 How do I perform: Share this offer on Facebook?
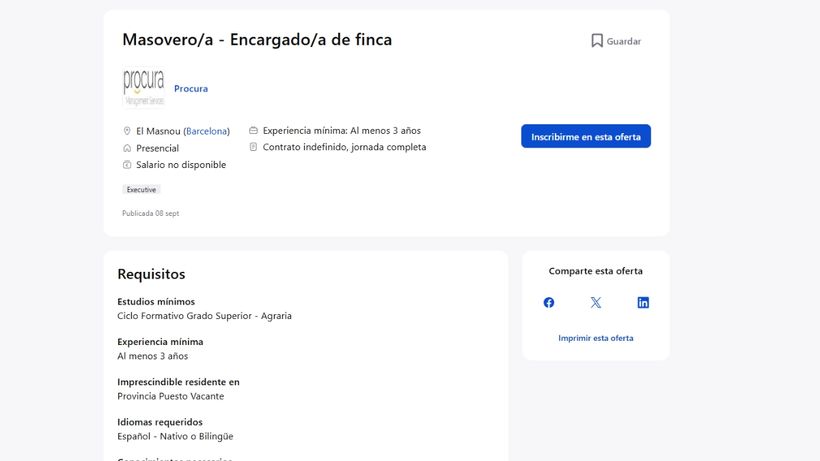pos(549,303)
